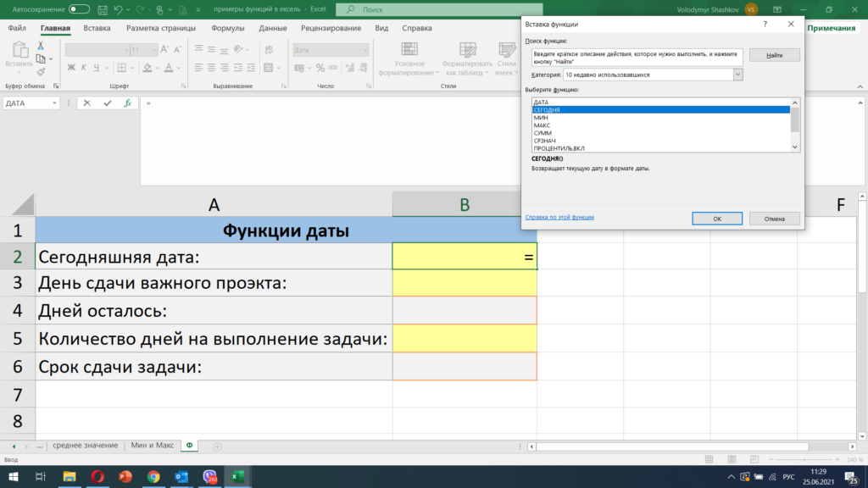Open Справка по этой функции link
This screenshot has width=868, height=488.
coord(559,218)
